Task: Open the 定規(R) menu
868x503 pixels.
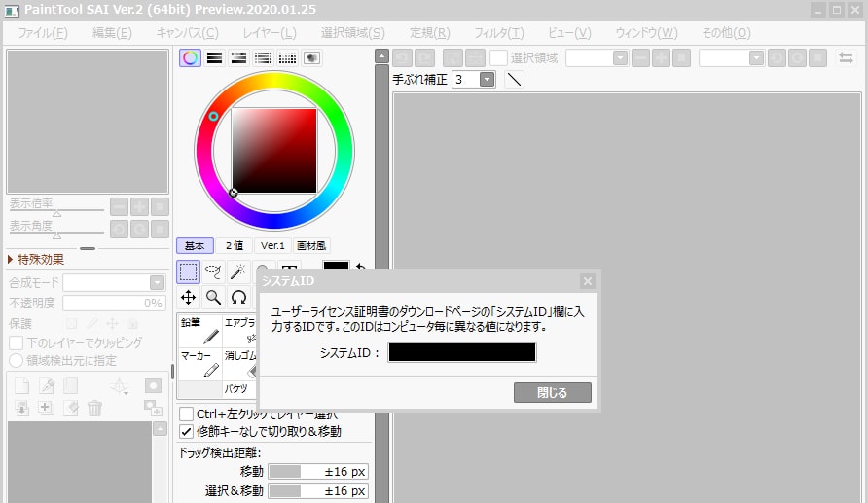Action: pyautogui.click(x=429, y=33)
